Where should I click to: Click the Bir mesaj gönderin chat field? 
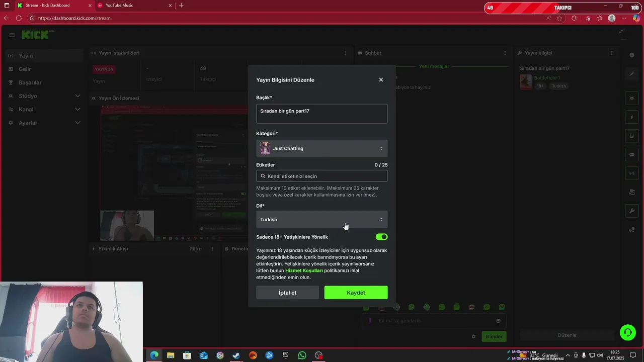(x=434, y=321)
